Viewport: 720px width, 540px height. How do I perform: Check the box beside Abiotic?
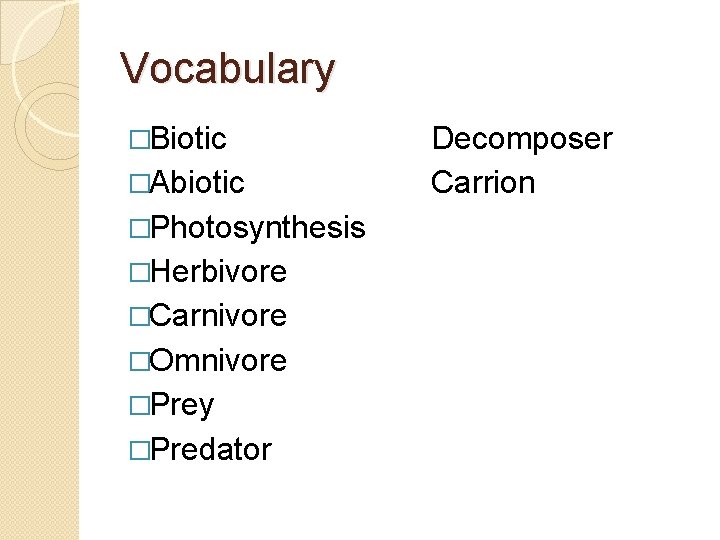[140, 184]
